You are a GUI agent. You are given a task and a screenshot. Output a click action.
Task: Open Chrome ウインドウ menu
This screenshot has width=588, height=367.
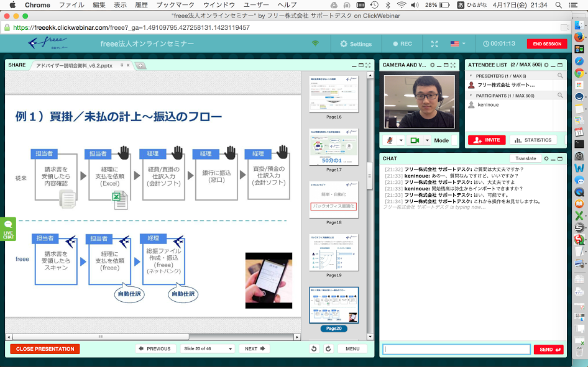pos(219,5)
